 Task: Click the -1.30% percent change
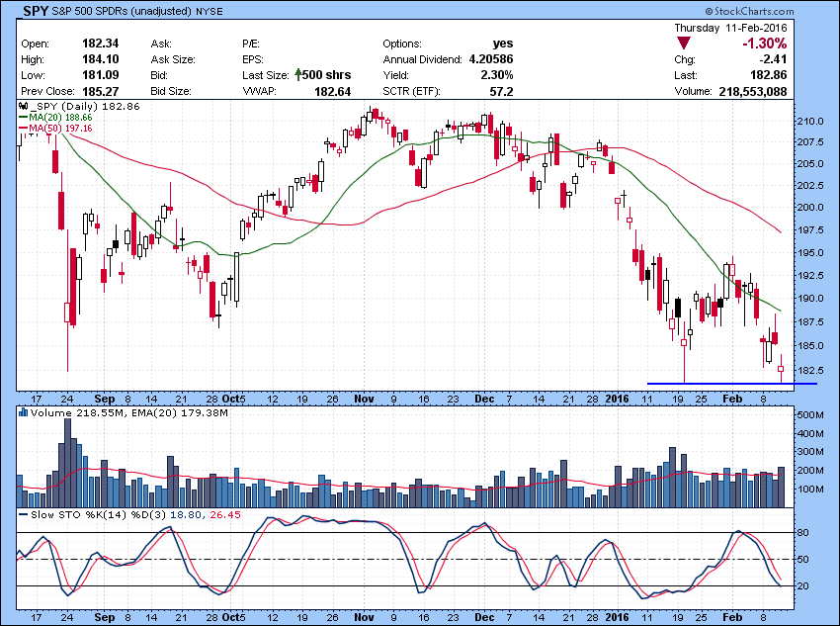click(764, 44)
